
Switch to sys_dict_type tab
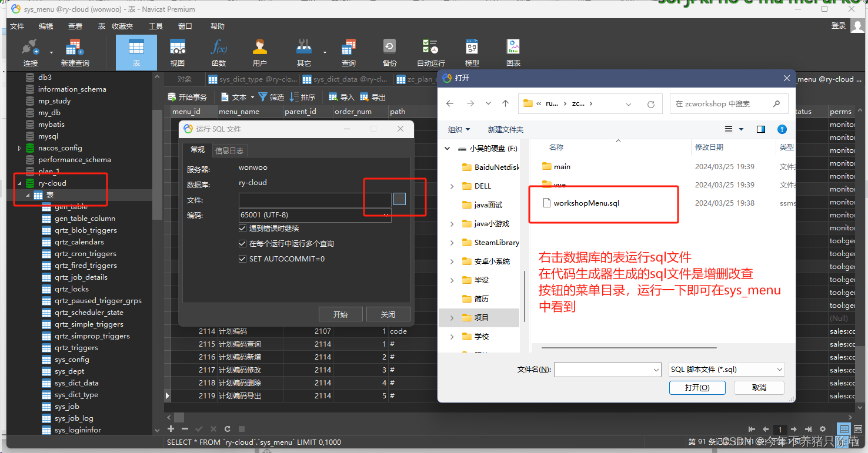tap(253, 79)
